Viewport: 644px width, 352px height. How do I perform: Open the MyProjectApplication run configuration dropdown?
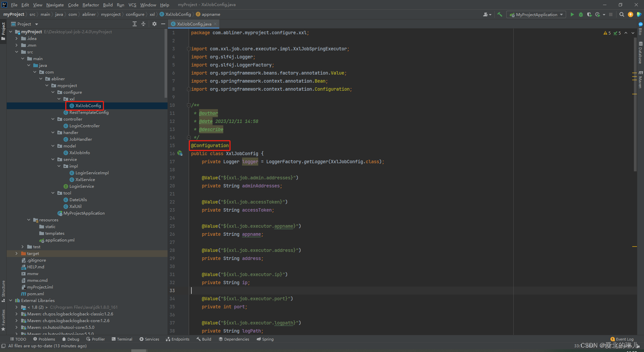(536, 14)
